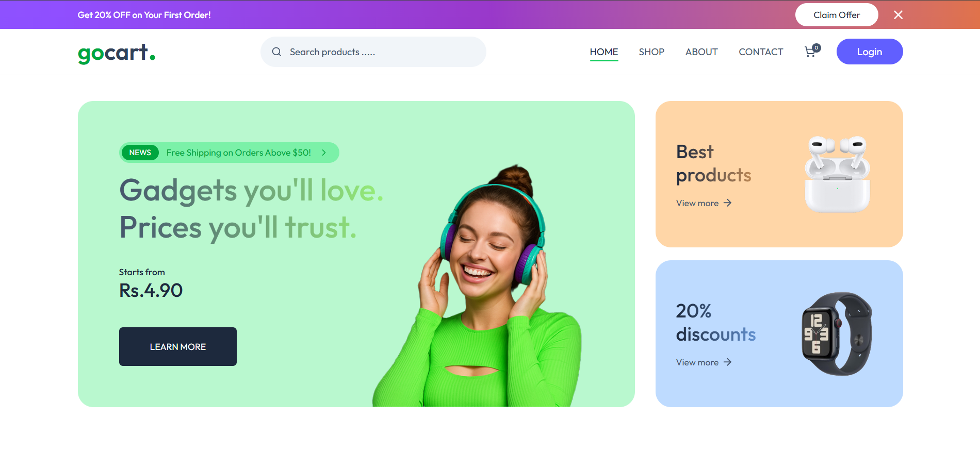
Task: Click the green NEWS badge
Action: click(x=140, y=153)
